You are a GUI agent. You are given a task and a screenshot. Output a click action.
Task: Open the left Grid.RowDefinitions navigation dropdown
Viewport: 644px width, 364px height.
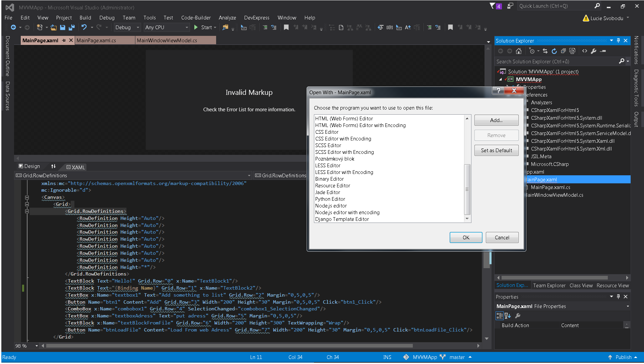coord(249,175)
